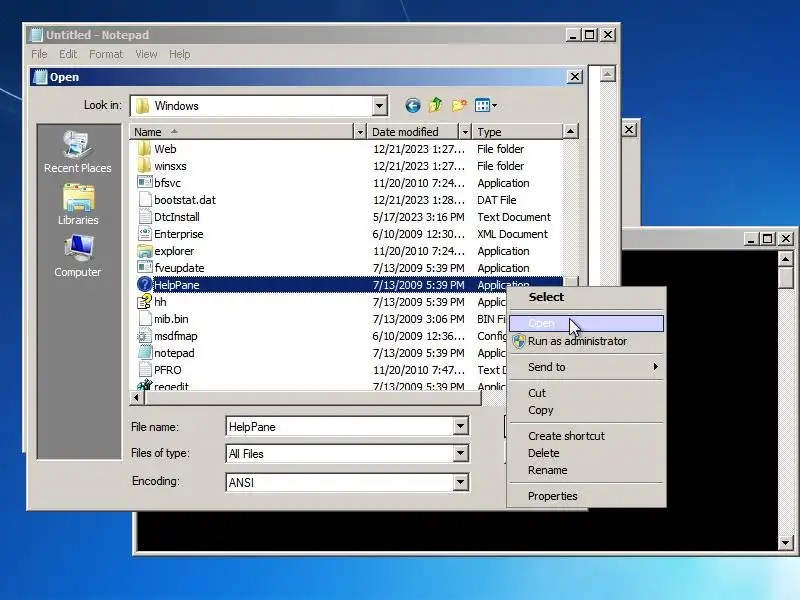
Task: Open Notepad's File menu
Action: 39,54
